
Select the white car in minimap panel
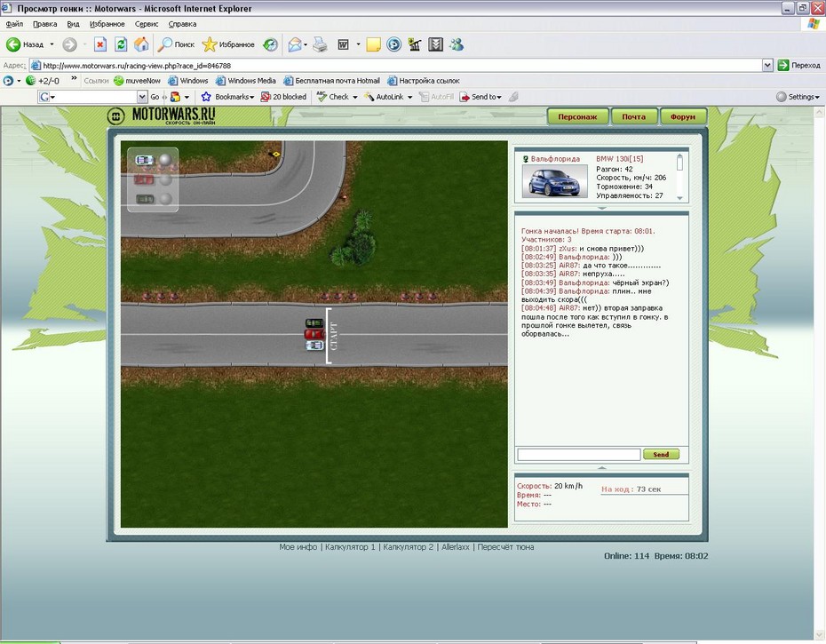click(144, 160)
